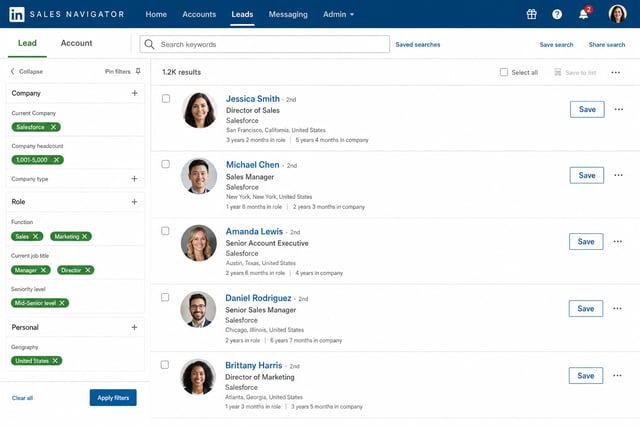Remove the Salesforce company filter
The image size is (640, 426).
click(53, 127)
